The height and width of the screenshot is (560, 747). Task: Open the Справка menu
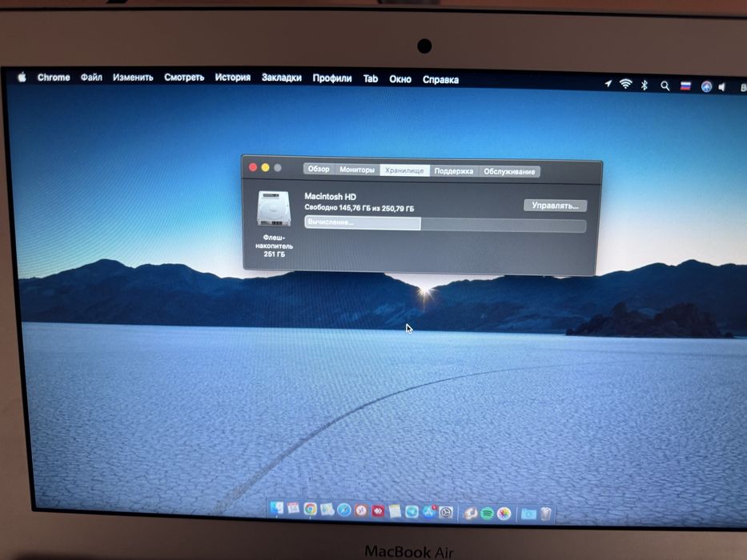click(x=440, y=79)
